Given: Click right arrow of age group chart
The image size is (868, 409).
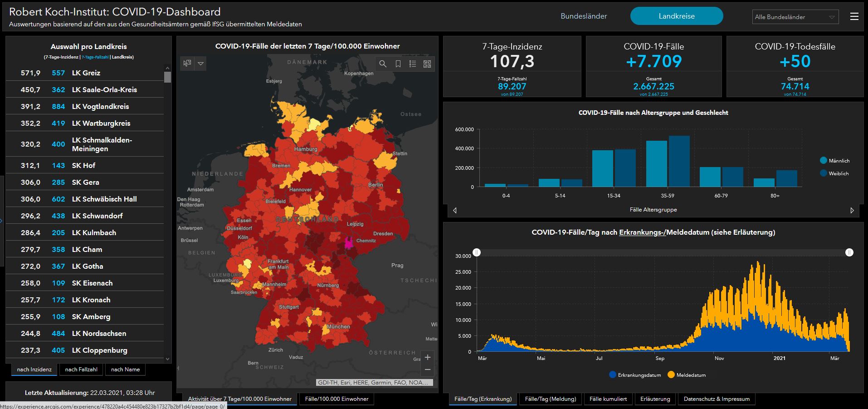Looking at the screenshot, I should (852, 210).
